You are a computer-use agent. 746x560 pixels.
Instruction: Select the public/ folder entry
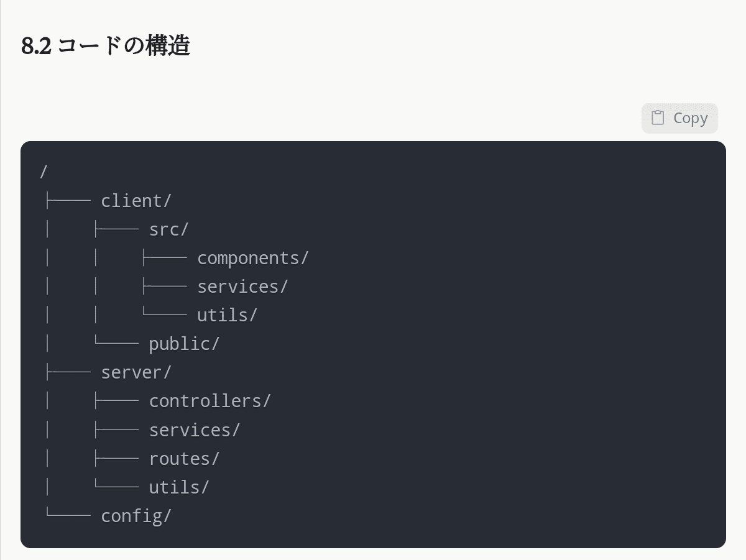[185, 344]
